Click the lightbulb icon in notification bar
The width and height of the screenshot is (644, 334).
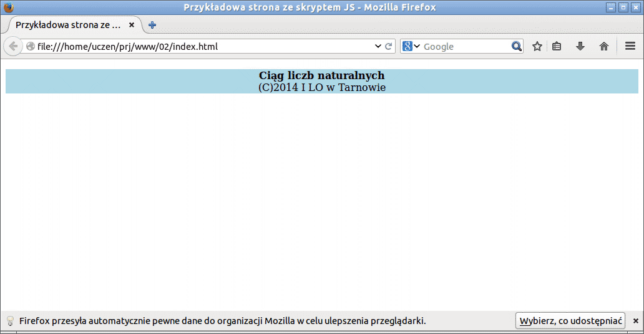(x=10, y=321)
